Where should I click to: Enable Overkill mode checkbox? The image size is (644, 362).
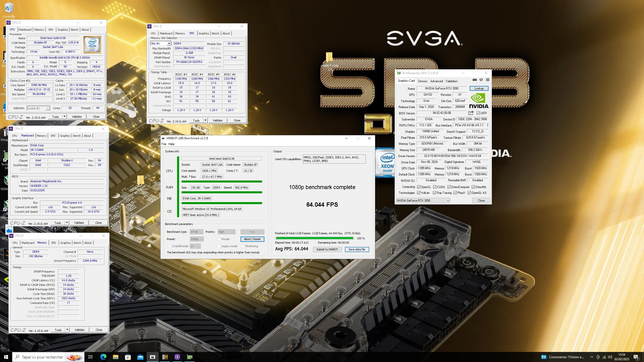[170, 246]
